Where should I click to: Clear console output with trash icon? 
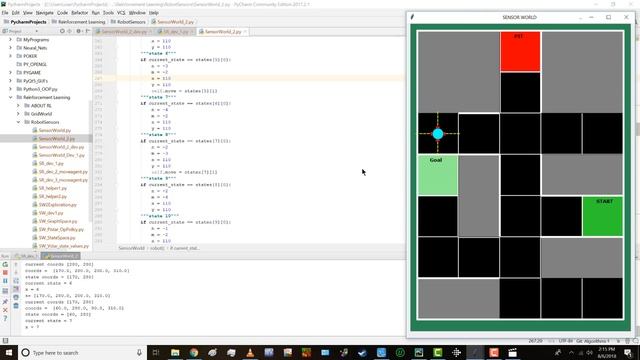pyautogui.click(x=16, y=306)
